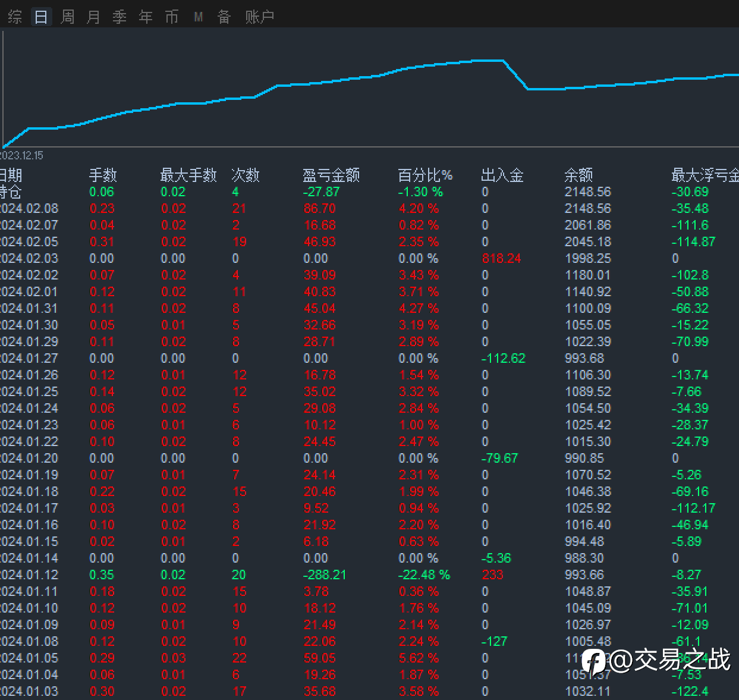This screenshot has width=739, height=700.
Task: Click the 出入金 column header
Action: tap(502, 175)
